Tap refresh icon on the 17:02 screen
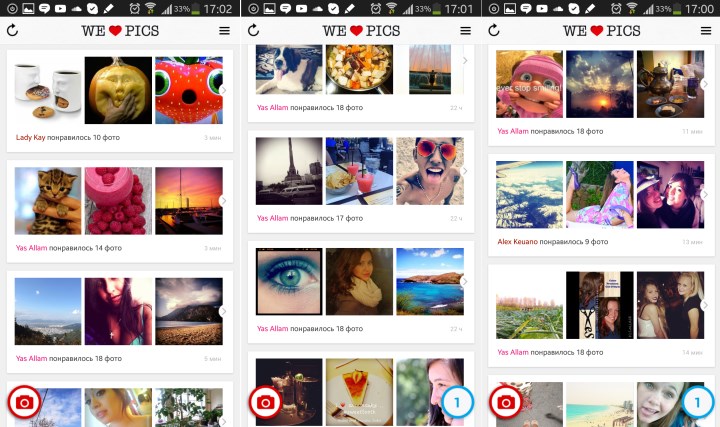This screenshot has height=427, width=720. tap(12, 30)
